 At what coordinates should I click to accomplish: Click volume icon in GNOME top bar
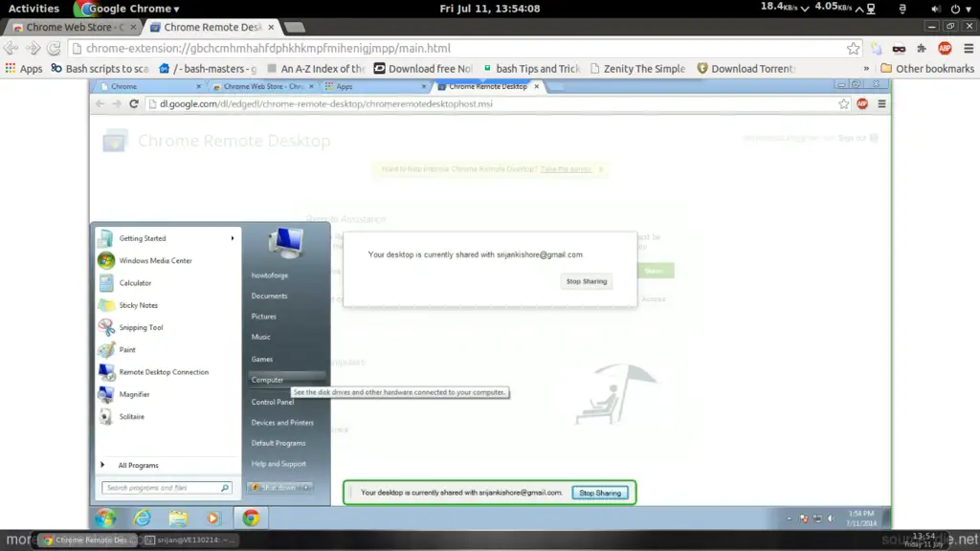pos(935,9)
